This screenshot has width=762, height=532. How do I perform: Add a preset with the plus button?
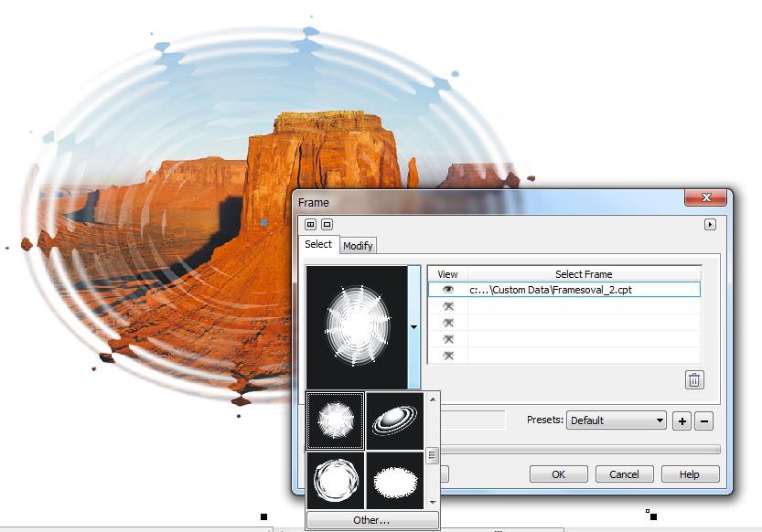[682, 420]
